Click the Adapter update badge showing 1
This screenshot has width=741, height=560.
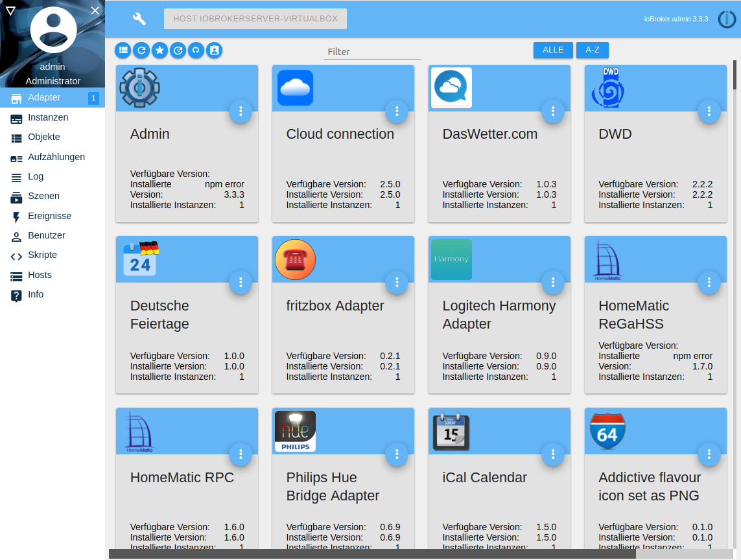click(x=93, y=98)
